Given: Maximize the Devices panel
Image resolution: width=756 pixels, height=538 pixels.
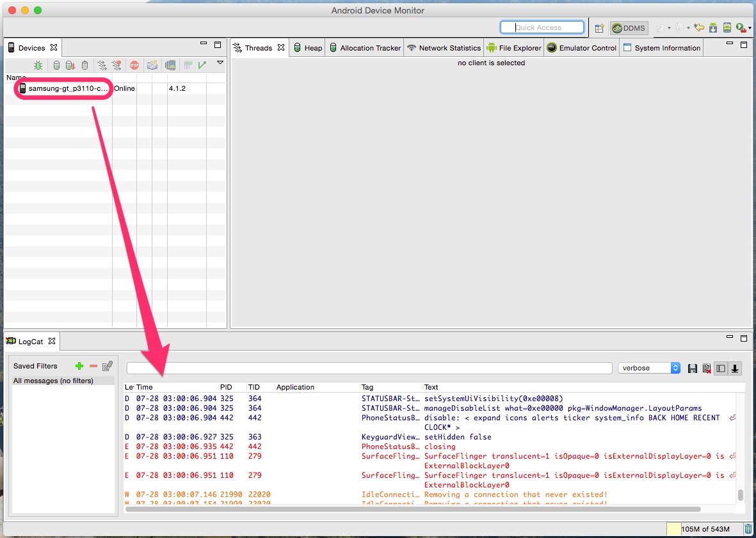Looking at the screenshot, I should pyautogui.click(x=218, y=45).
